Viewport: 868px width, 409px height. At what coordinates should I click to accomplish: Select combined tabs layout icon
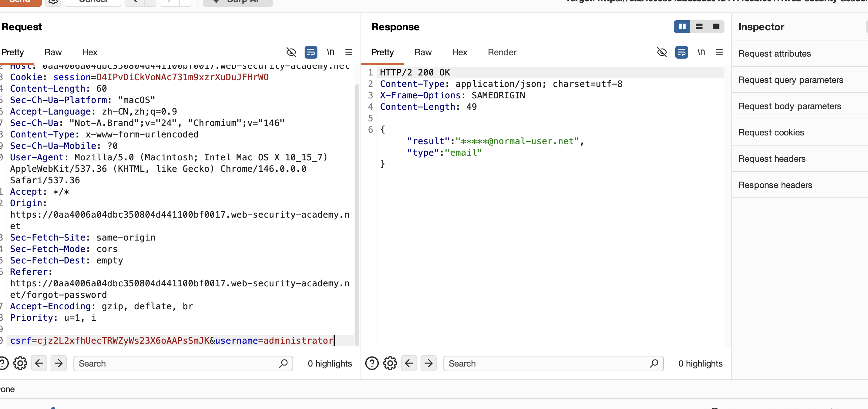tap(716, 27)
